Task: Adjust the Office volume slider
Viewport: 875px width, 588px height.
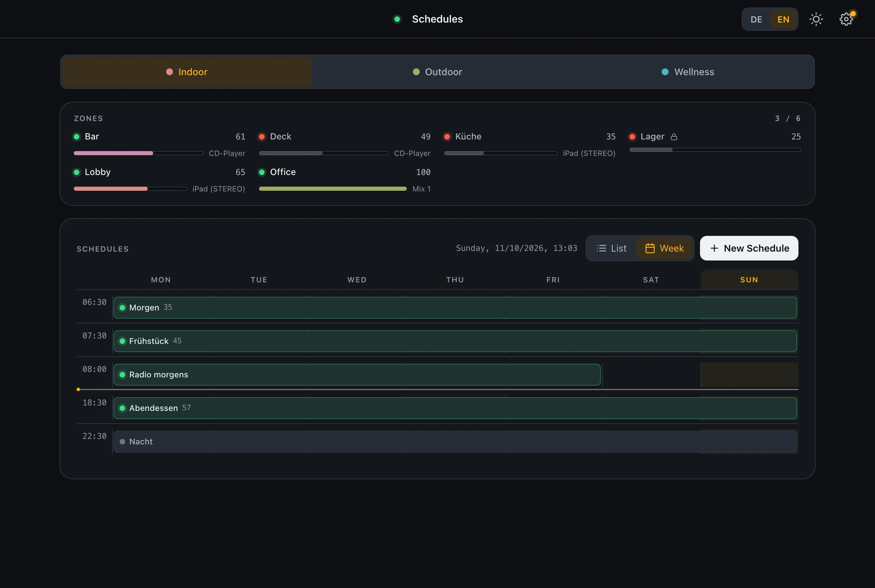Action: [333, 189]
